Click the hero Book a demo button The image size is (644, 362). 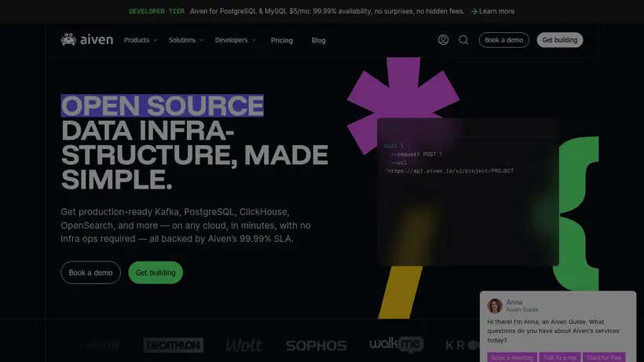(x=90, y=272)
